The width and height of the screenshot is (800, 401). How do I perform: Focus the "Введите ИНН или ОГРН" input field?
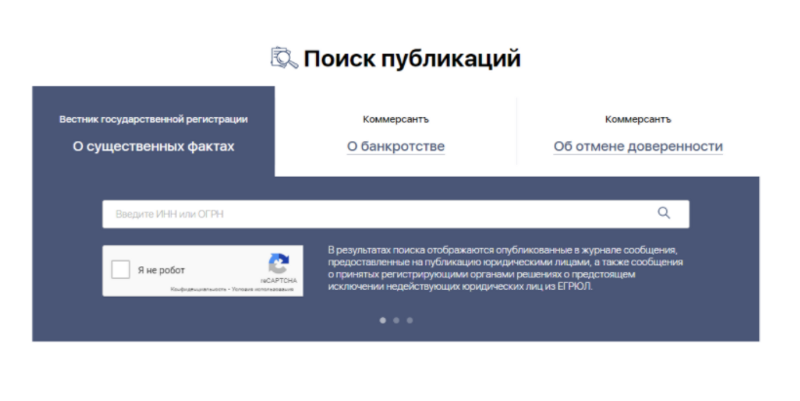(x=395, y=214)
